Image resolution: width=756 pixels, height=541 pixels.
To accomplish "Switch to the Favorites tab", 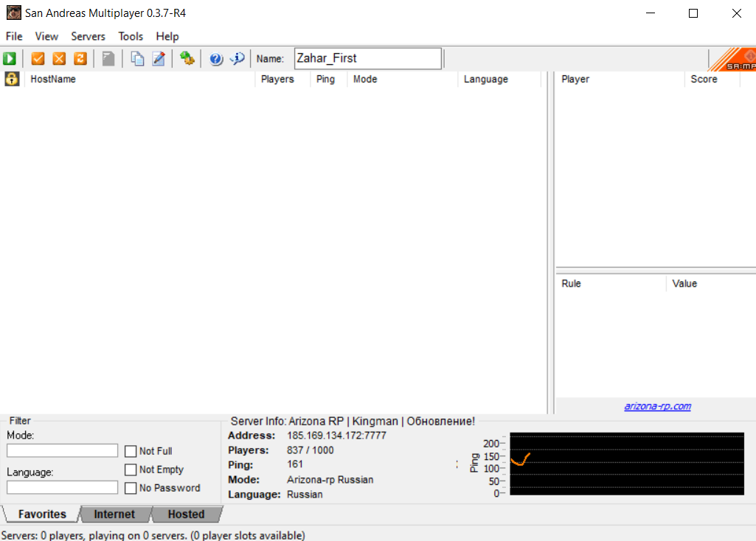I will pos(42,514).
